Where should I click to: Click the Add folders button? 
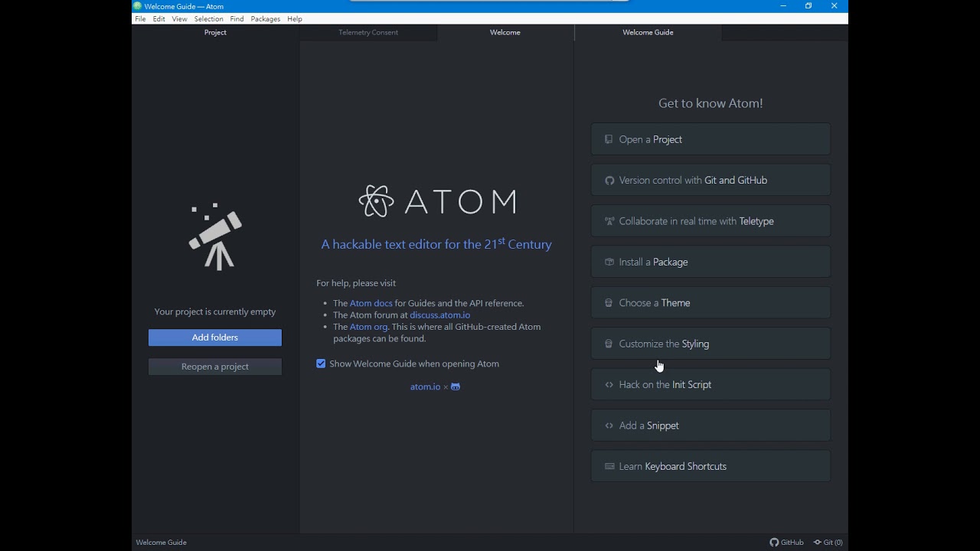pos(215,337)
